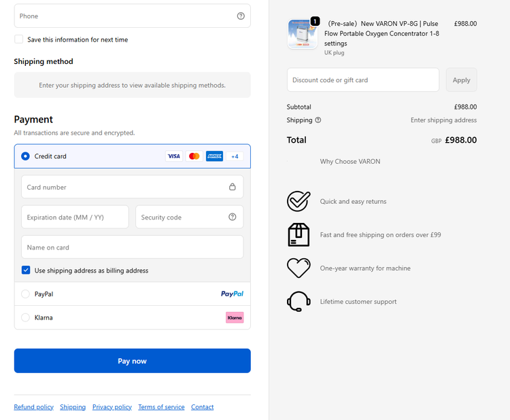Click the shipping info question mark icon
Screen dimensions: 510x420
click(x=318, y=120)
